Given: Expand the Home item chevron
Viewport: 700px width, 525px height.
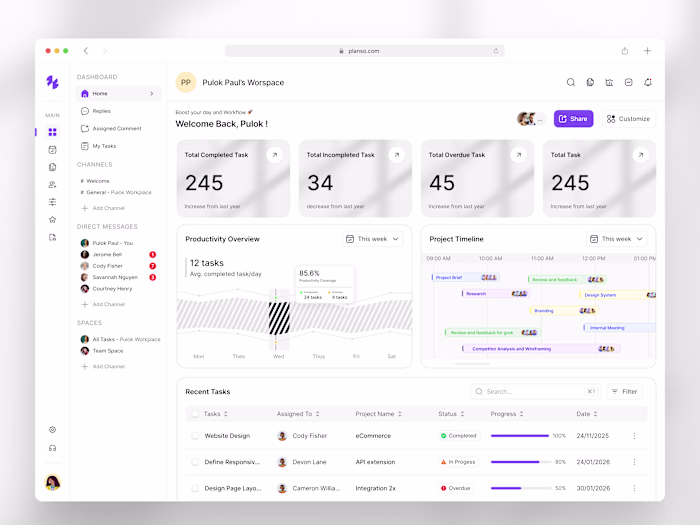Looking at the screenshot, I should coord(152,94).
